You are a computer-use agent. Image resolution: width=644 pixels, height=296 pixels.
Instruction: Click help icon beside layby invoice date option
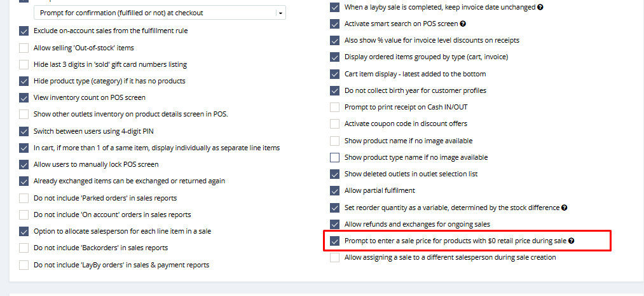tap(540, 8)
